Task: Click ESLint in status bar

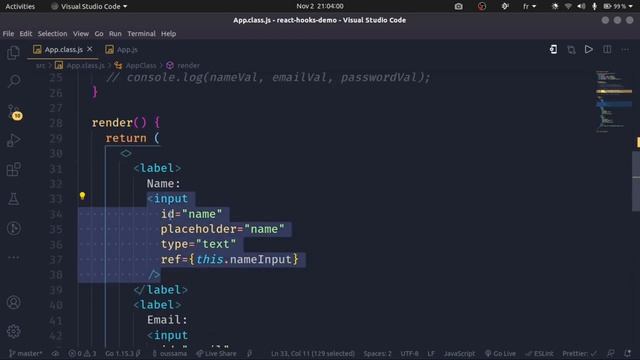Action: tap(540, 353)
